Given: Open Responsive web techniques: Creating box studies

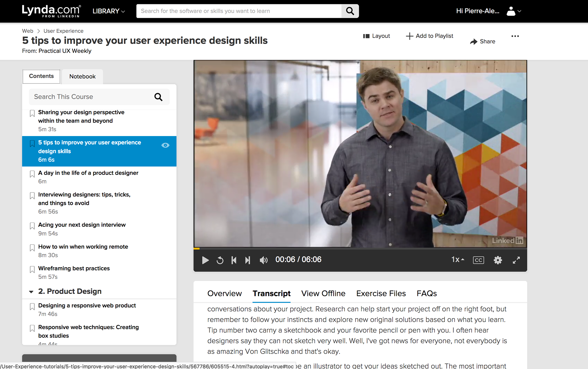Looking at the screenshot, I should point(89,332).
